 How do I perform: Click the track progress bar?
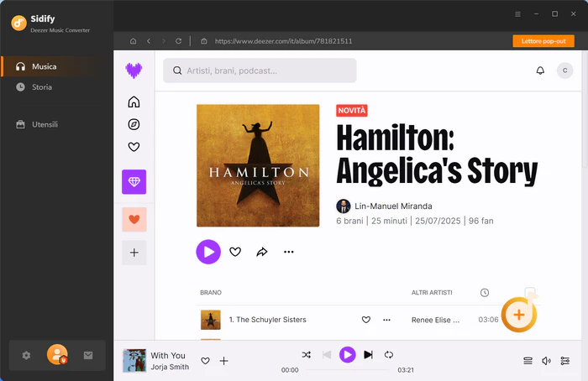348,370
